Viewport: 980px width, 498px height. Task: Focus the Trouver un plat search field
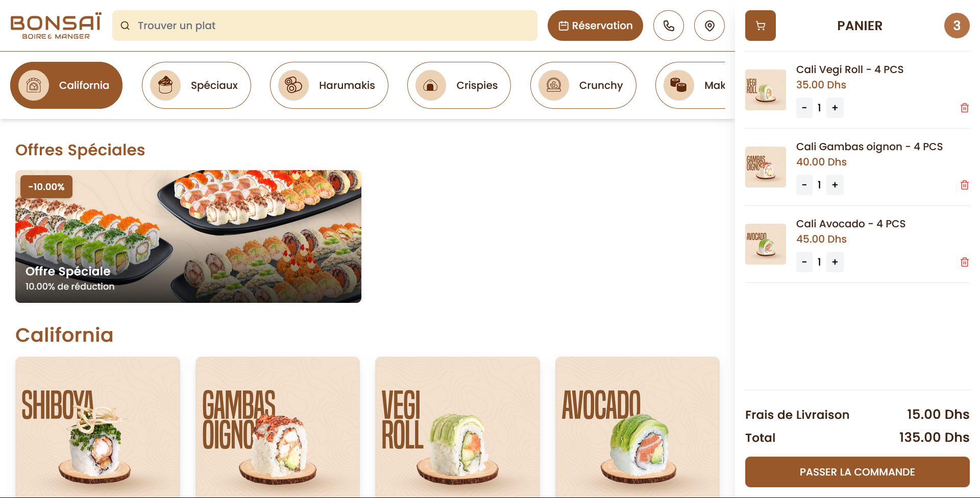coord(325,26)
